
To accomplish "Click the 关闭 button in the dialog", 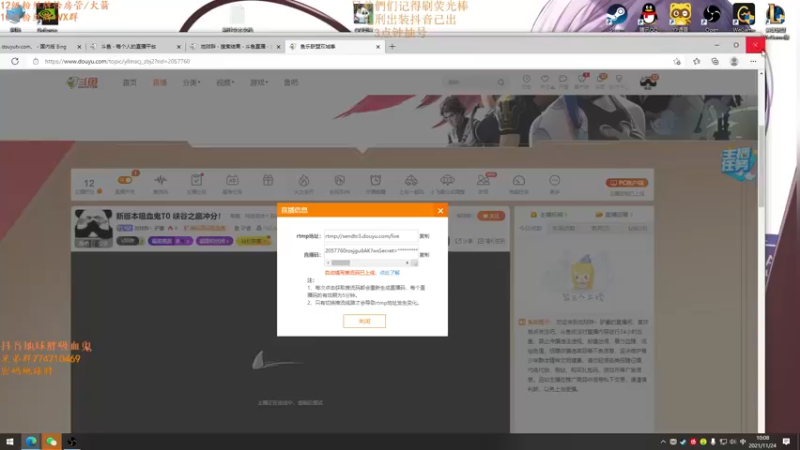I will click(364, 321).
